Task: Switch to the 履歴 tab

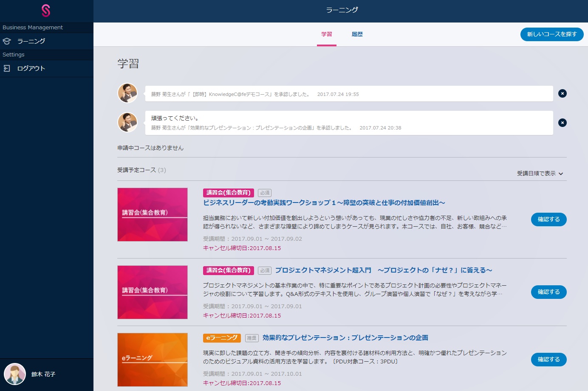Action: (357, 34)
